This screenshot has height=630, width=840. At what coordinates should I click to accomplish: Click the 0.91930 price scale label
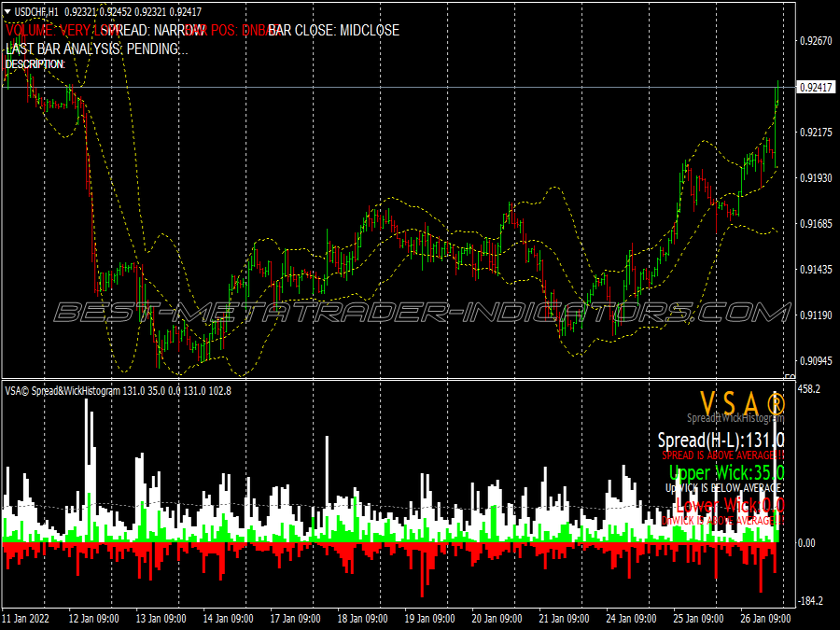[x=816, y=178]
